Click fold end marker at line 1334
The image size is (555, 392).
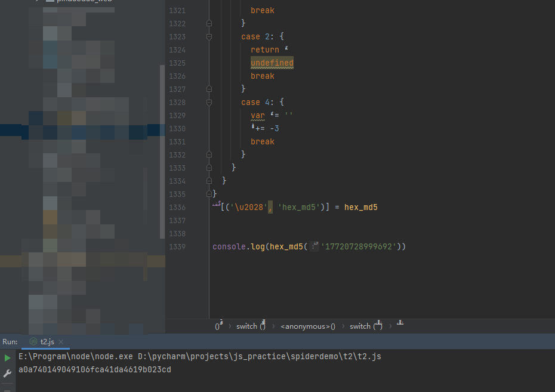tap(209, 181)
